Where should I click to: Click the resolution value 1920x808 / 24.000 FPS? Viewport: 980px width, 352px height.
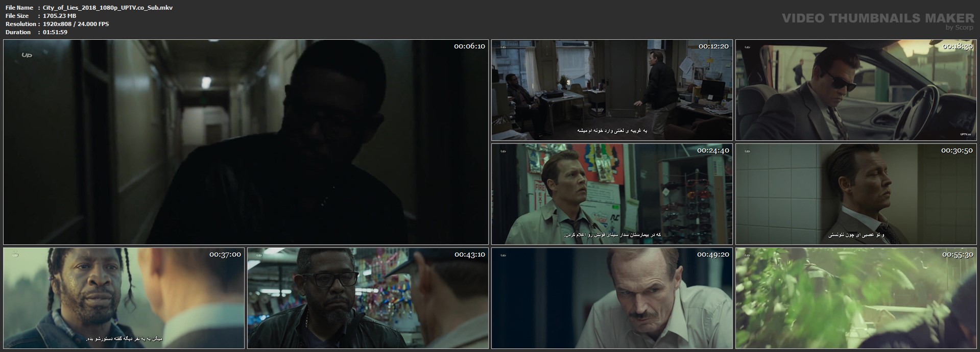coord(76,24)
